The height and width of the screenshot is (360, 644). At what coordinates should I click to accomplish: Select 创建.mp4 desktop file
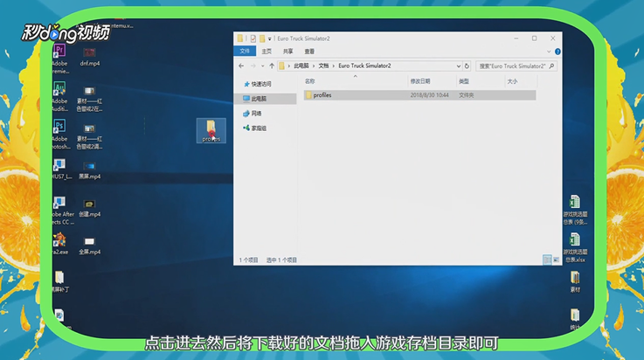[x=89, y=208]
